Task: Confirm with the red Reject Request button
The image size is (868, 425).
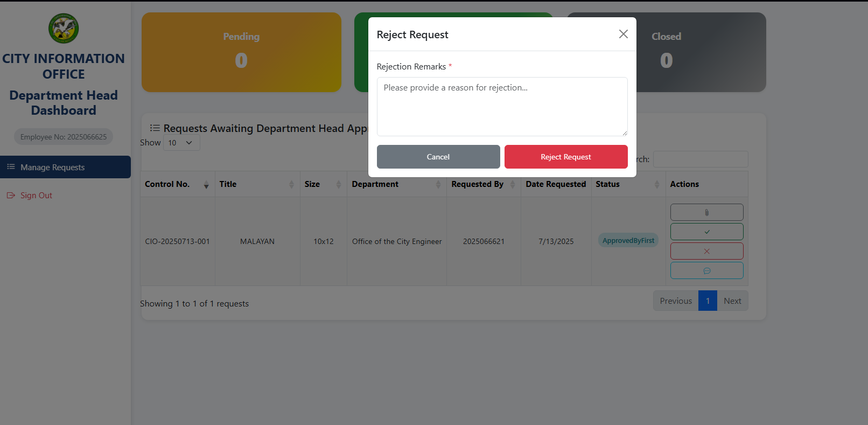Action: 566,157
